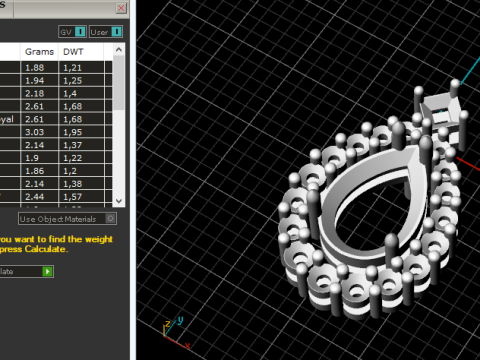Click the scroll-down arrow of the weights table
The height and width of the screenshot is (360, 480).
(119, 201)
